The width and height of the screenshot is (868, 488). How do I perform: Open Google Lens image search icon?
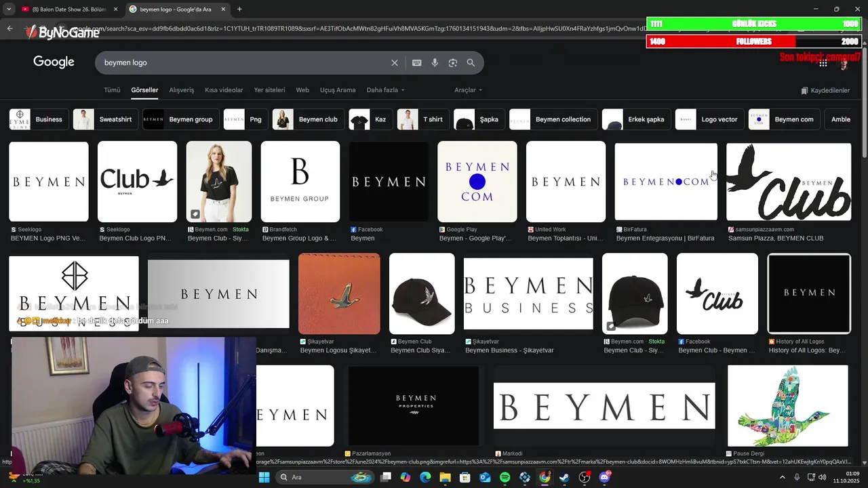pyautogui.click(x=453, y=62)
